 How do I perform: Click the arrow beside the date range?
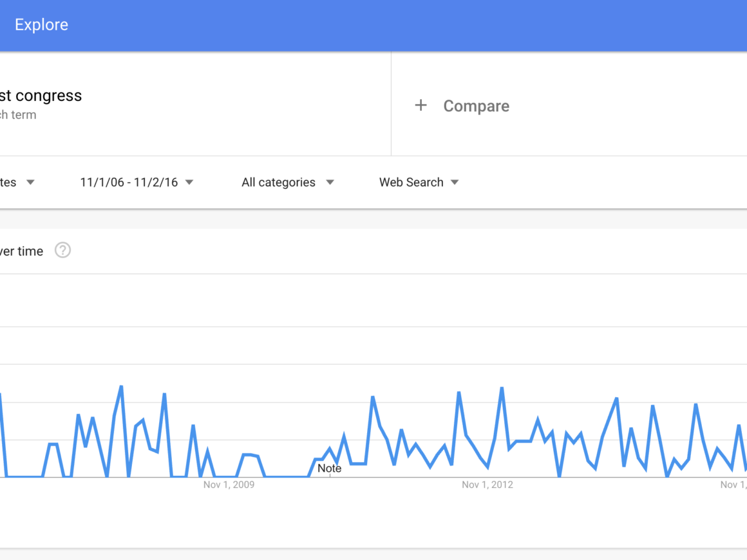pyautogui.click(x=189, y=182)
